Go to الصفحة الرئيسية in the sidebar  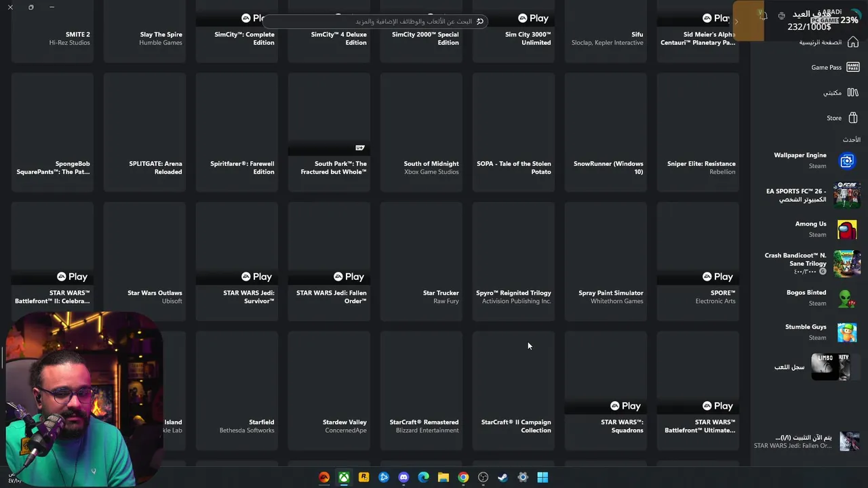click(820, 42)
